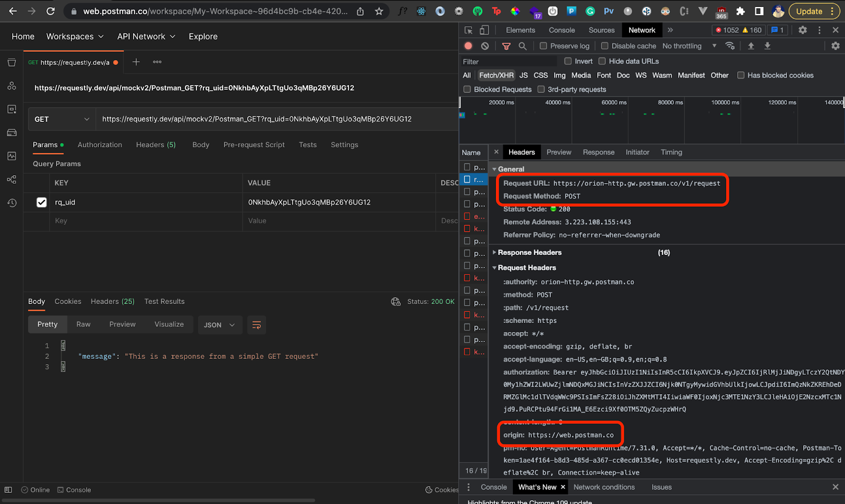Collapse the Request Headers section
Screen dimensions: 845x504
[x=495, y=268]
